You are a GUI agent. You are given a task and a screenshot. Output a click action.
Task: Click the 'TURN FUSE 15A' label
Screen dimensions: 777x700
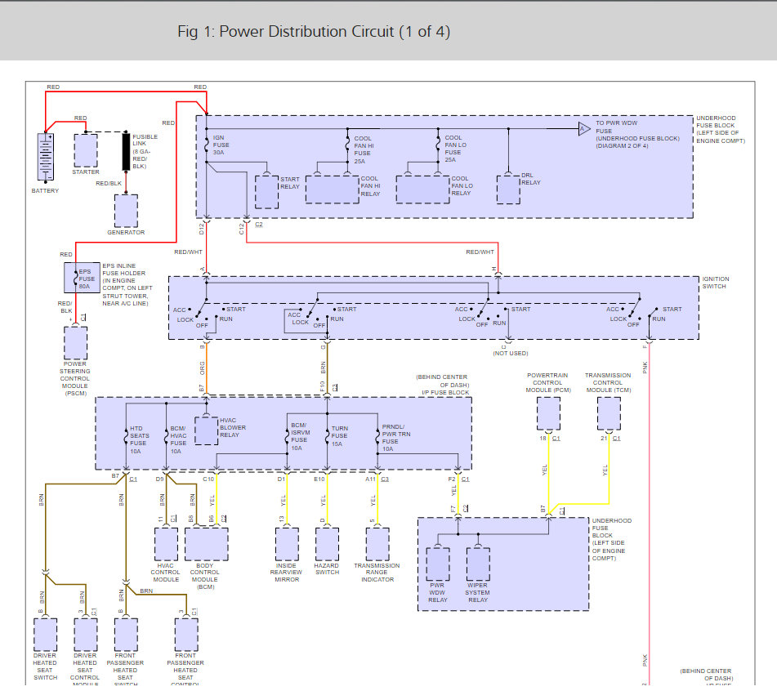pyautogui.click(x=339, y=436)
